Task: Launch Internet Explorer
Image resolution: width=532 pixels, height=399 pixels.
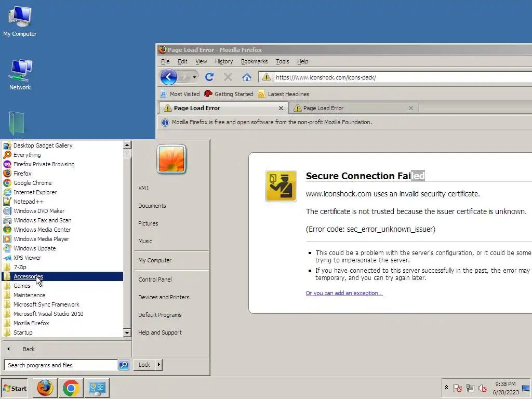Action: [62, 192]
